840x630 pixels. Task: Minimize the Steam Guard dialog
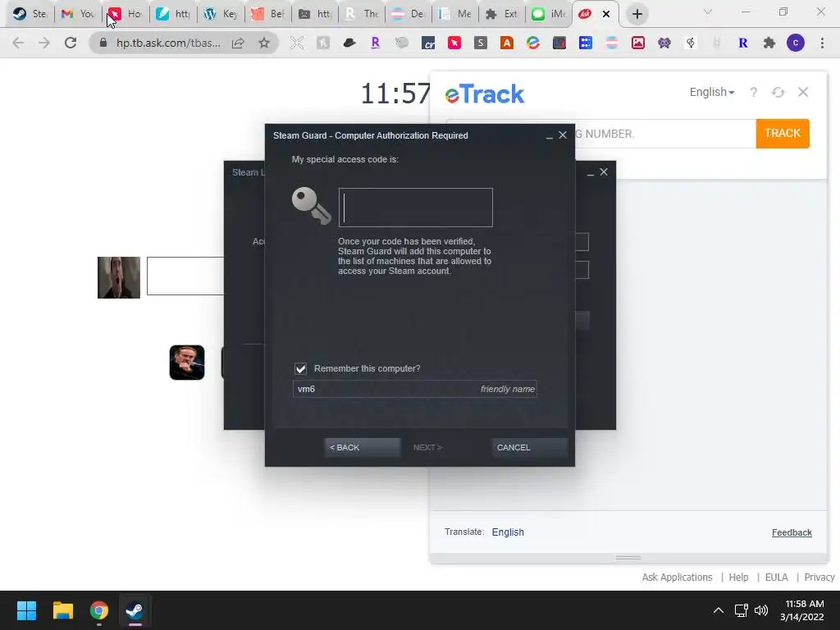(x=549, y=136)
